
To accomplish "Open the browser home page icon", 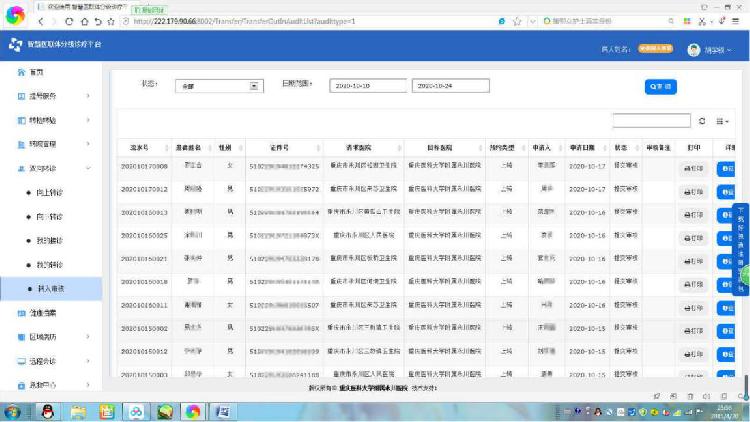I will pos(84,22).
